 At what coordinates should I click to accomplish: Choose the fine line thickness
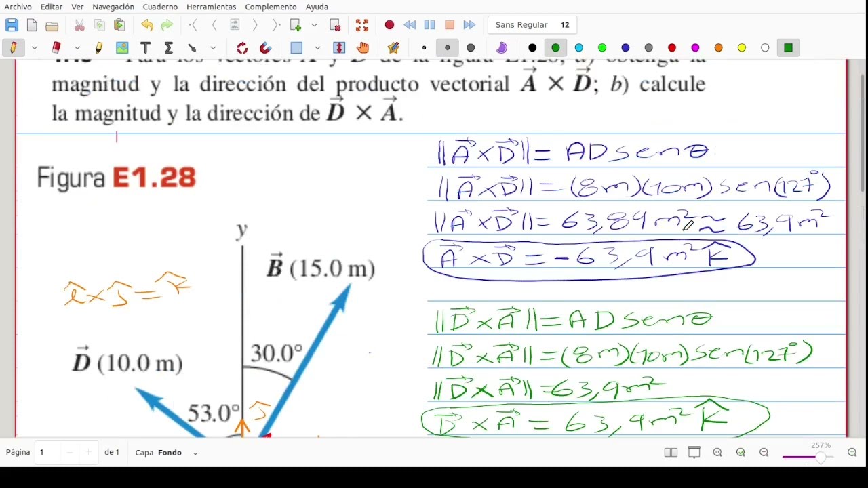[x=424, y=47]
